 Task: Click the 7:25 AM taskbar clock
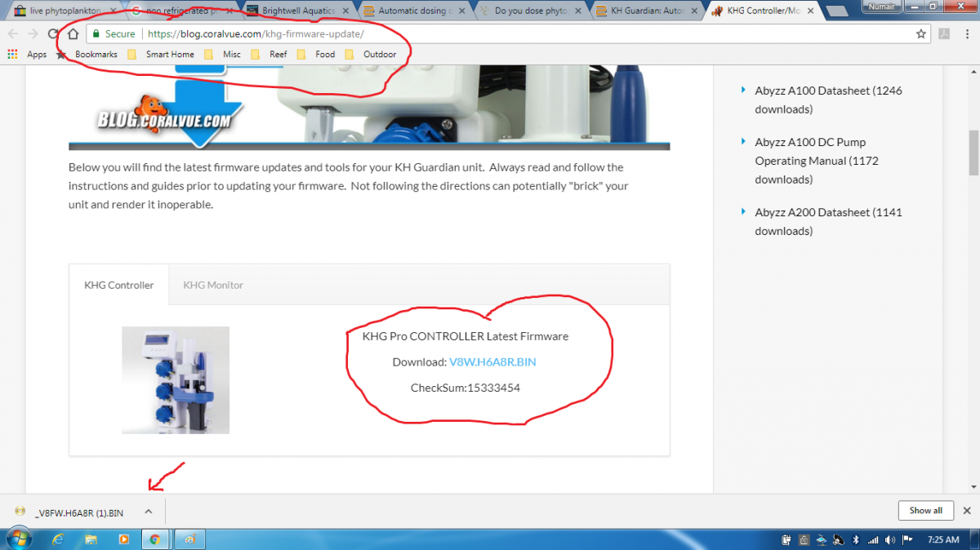[x=943, y=539]
